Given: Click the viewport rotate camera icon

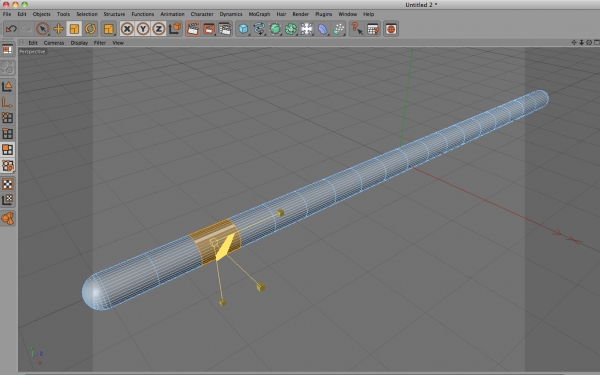Looking at the screenshot, I should [x=589, y=42].
